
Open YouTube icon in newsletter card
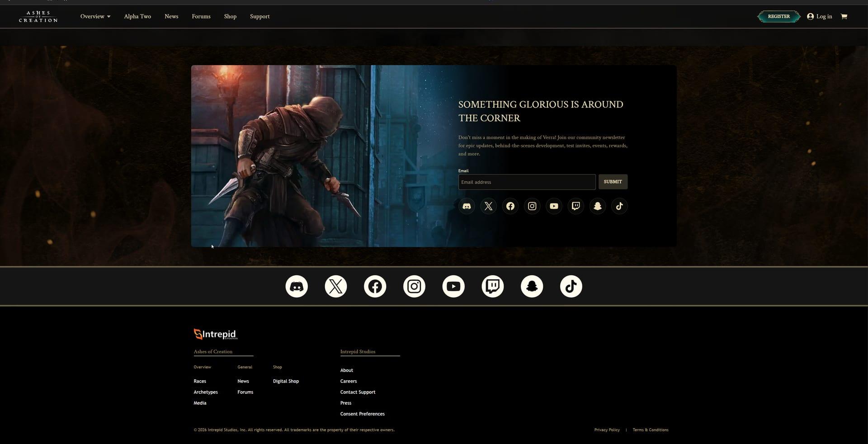(554, 206)
